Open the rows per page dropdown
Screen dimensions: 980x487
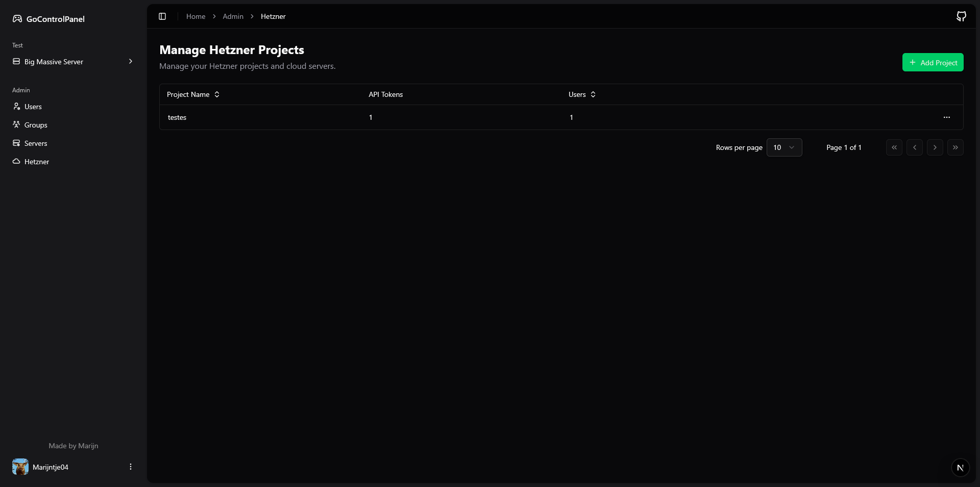click(x=785, y=147)
